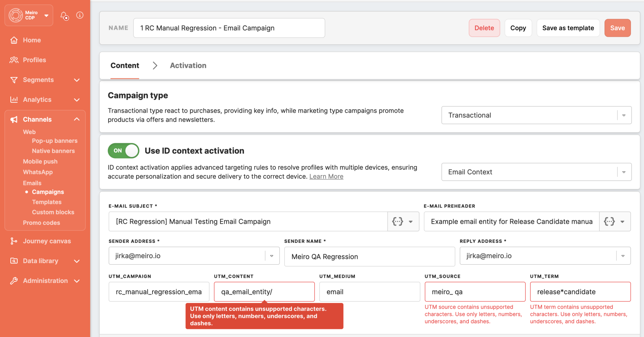Image resolution: width=644 pixels, height=337 pixels.
Task: Expand the sender address dropdown
Action: coord(272,256)
